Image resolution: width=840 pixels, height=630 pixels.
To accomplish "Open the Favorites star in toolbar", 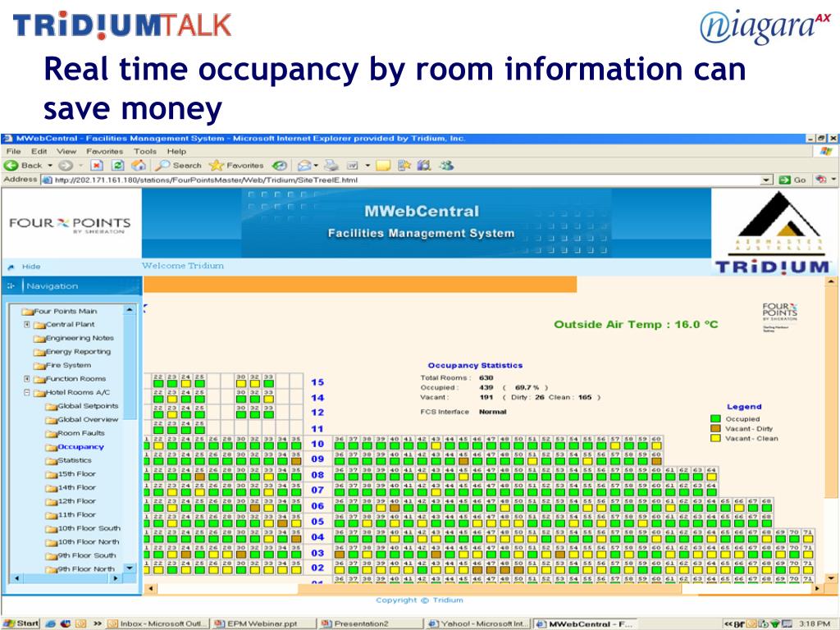I will click(236, 166).
